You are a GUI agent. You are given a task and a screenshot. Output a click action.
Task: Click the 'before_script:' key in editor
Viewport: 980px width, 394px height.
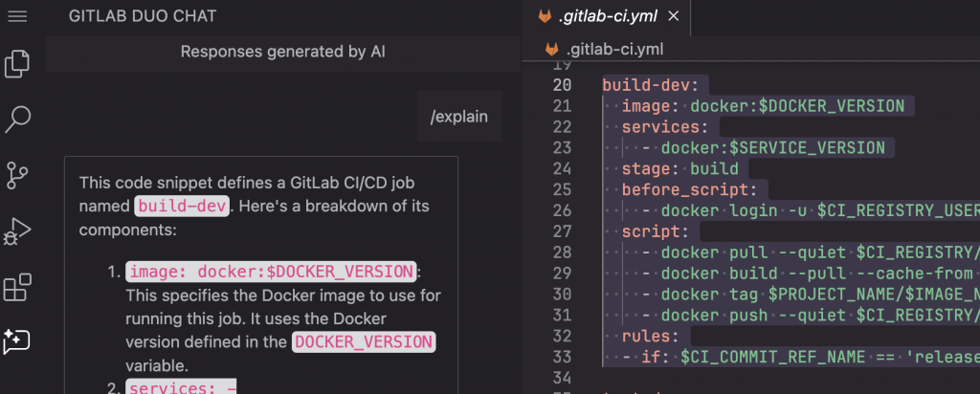689,189
